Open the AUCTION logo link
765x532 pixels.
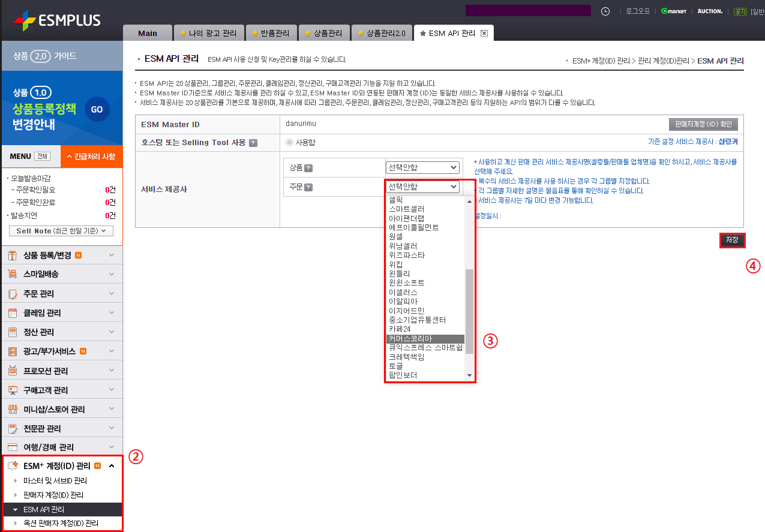point(710,11)
